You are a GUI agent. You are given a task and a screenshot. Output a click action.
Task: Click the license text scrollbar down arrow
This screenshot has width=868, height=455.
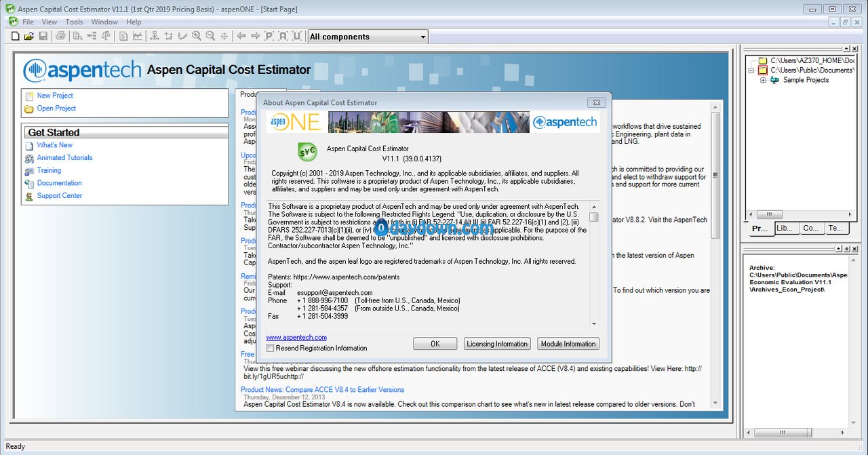(x=594, y=324)
